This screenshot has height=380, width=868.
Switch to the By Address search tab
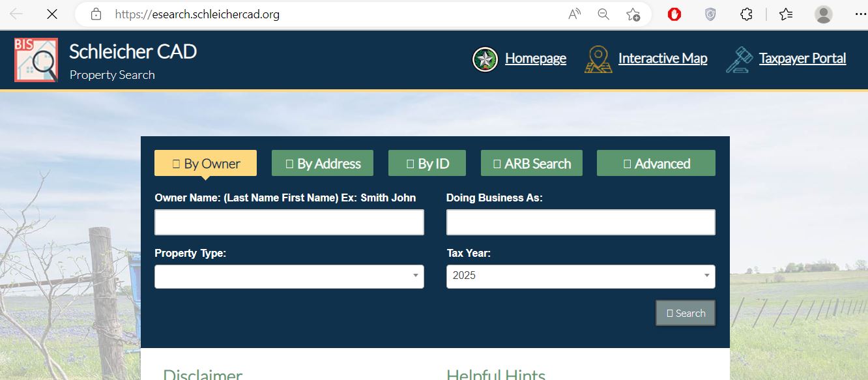point(322,164)
